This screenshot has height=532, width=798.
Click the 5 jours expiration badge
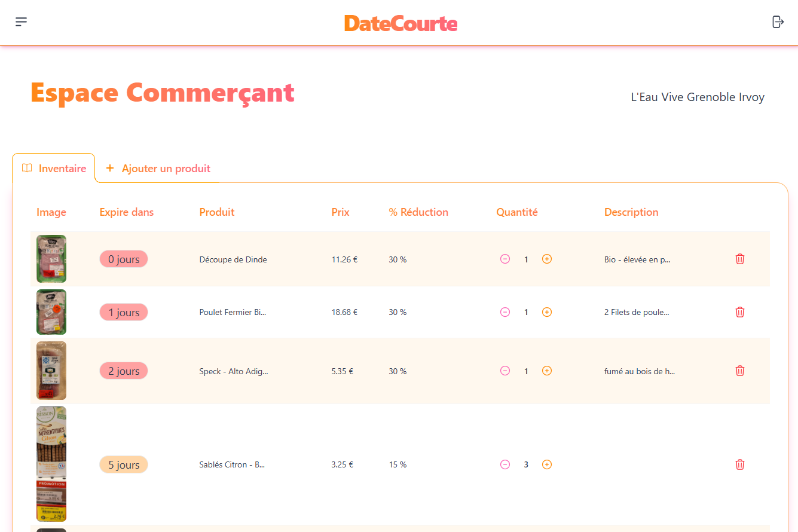click(x=124, y=464)
